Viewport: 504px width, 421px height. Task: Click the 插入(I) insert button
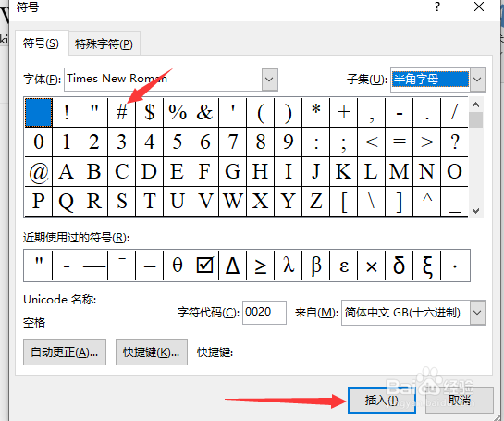(382, 400)
